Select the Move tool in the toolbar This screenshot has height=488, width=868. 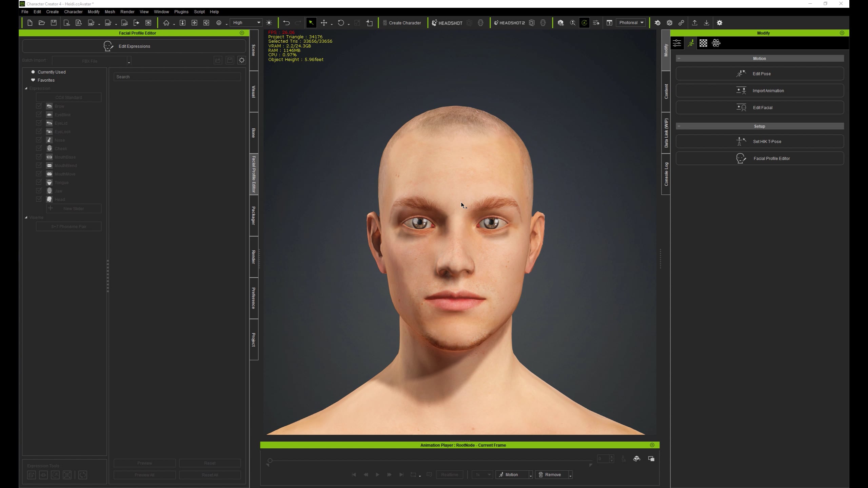324,23
